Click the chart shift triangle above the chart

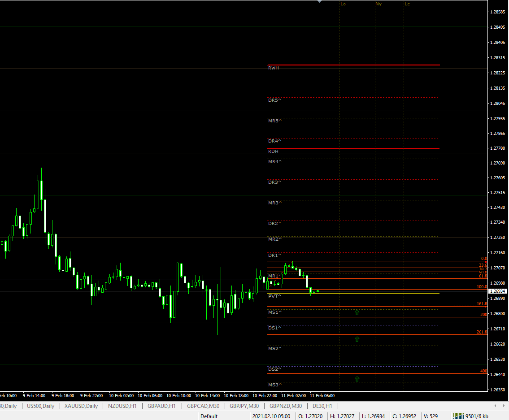(319, 1)
